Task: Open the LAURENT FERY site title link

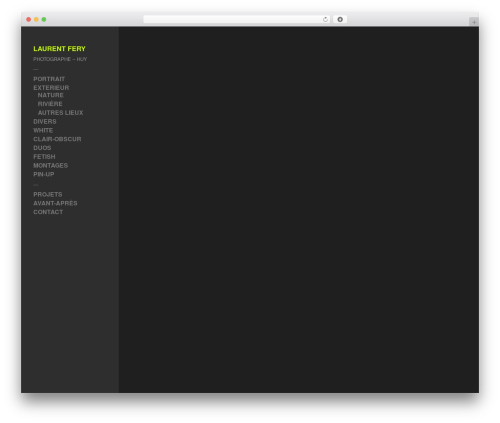Action: click(59, 49)
